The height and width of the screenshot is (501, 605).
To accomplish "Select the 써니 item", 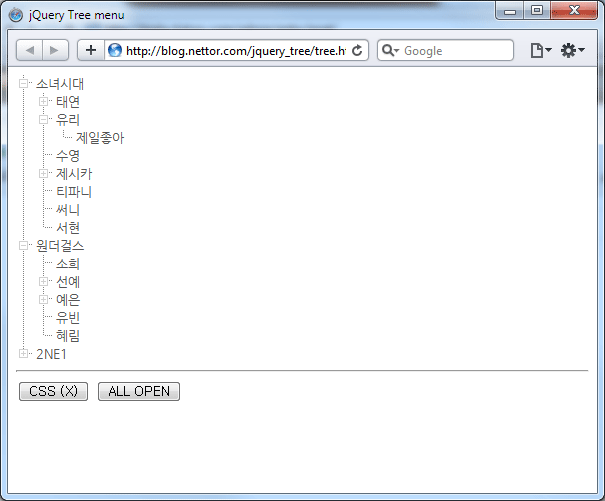I will [x=68, y=210].
